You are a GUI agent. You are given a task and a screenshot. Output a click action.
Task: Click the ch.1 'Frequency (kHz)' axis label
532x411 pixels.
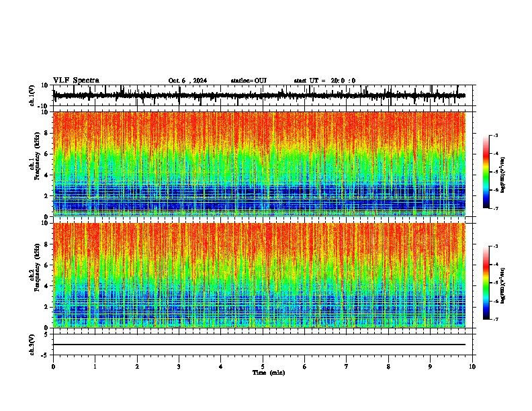pos(37,156)
